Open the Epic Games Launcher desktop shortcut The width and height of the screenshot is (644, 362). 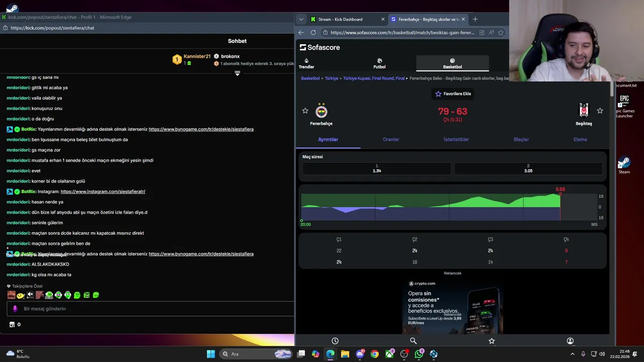point(624,106)
